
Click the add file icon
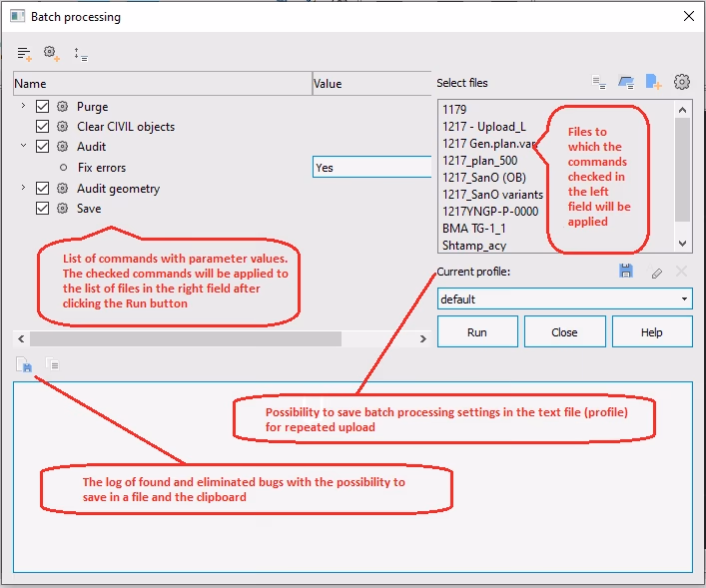coord(653,82)
